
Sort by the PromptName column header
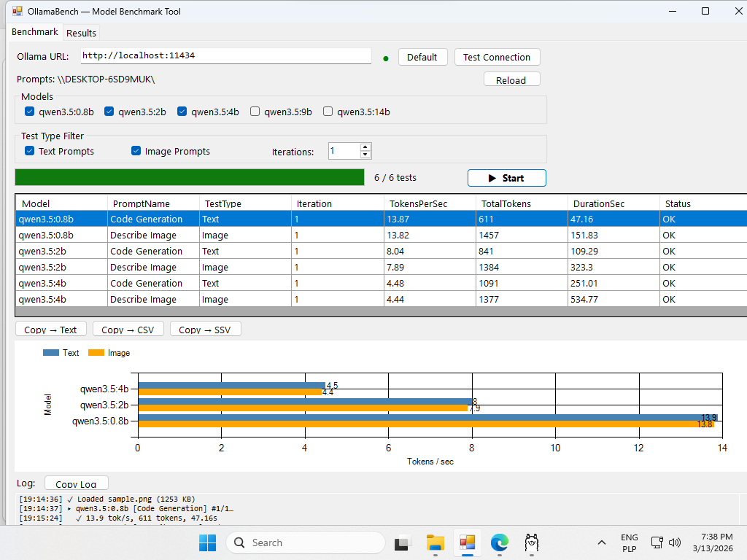153,203
